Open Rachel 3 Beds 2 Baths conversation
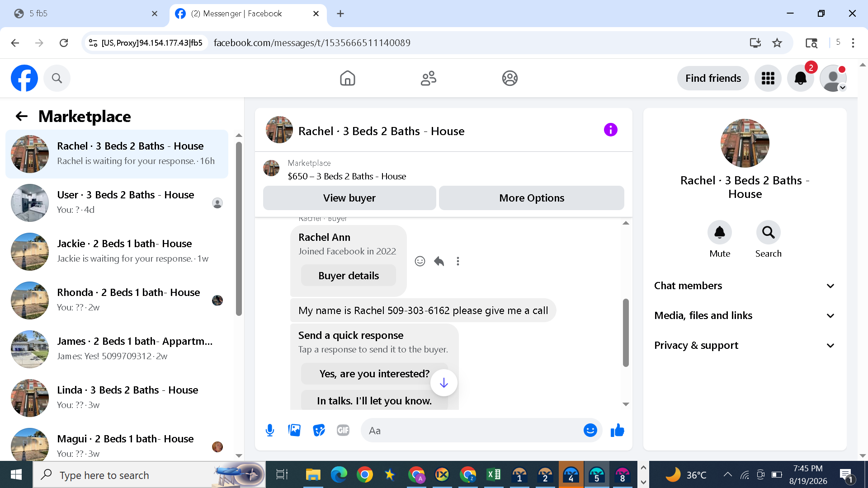The height and width of the screenshot is (488, 868). click(x=117, y=154)
